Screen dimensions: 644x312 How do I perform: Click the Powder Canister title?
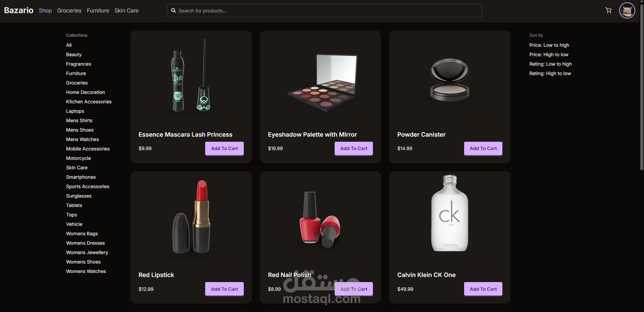(x=421, y=135)
